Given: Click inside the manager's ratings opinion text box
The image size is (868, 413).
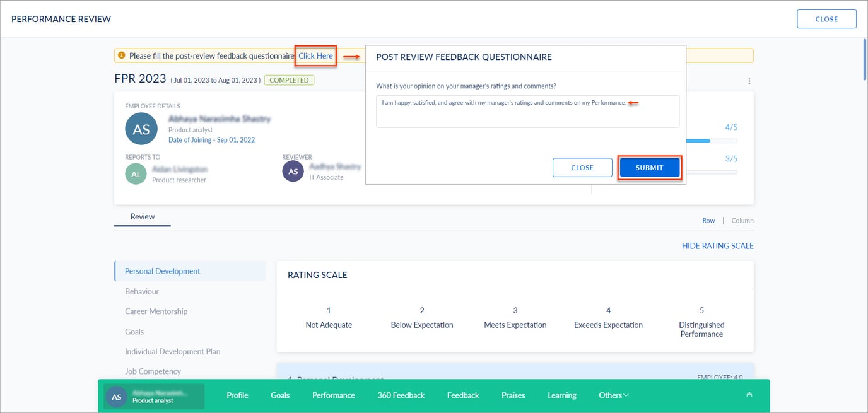Looking at the screenshot, I should click(x=528, y=112).
